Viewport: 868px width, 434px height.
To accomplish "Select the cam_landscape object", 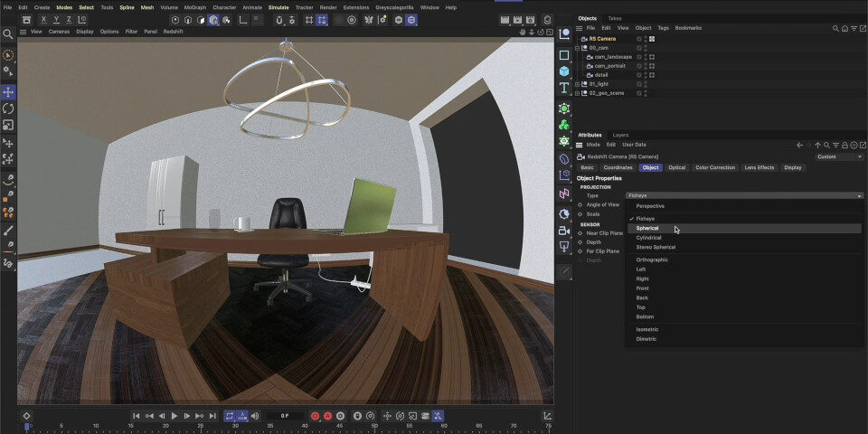I will click(613, 57).
